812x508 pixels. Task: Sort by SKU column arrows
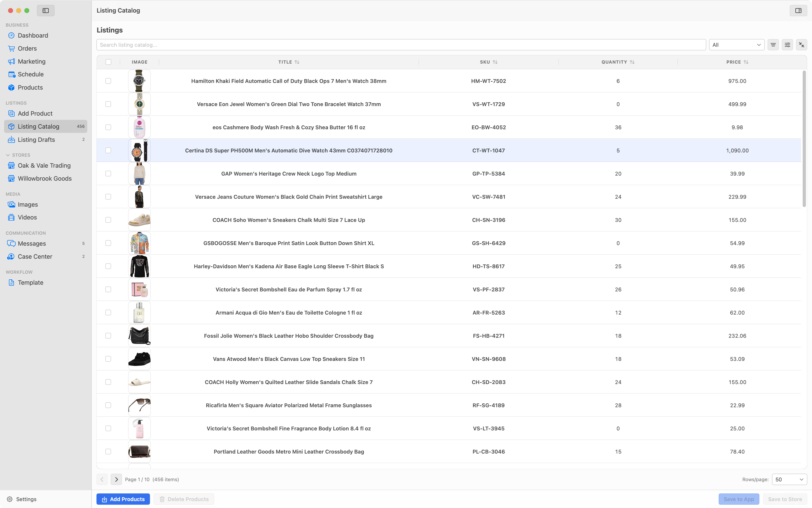coord(495,62)
